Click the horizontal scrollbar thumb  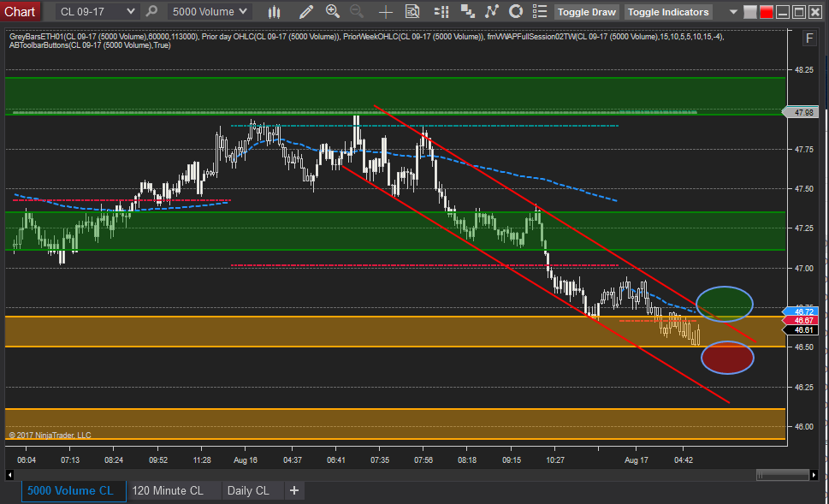(783, 475)
